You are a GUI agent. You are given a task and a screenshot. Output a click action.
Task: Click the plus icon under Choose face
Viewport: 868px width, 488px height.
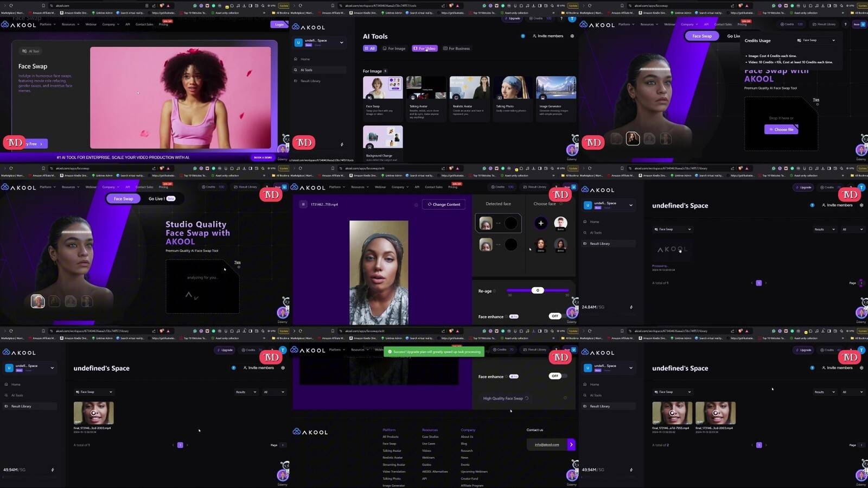541,223
